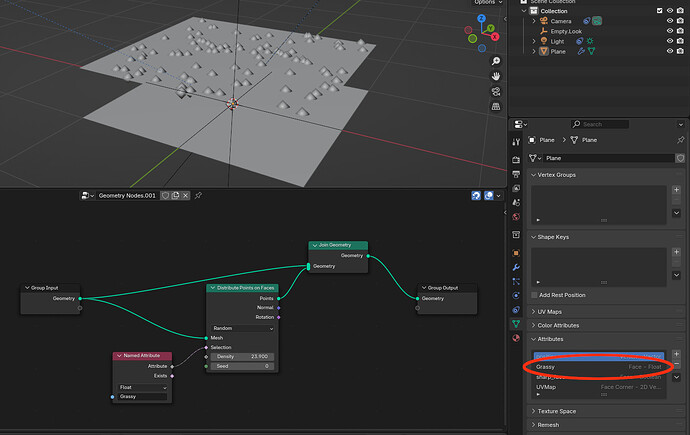This screenshot has height=435, width=690.
Task: Open the Particles properties tab
Action: (516, 281)
